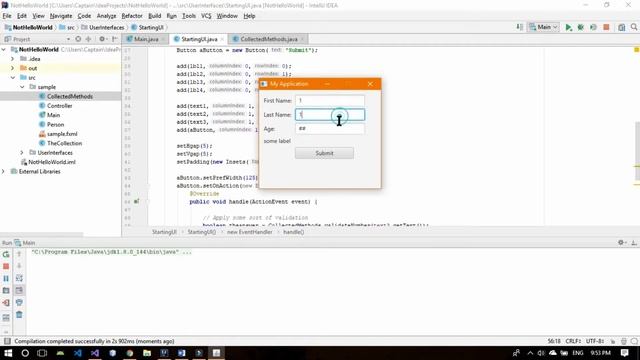Pause output in the Run panel
The image size is (640, 360).
(6, 278)
